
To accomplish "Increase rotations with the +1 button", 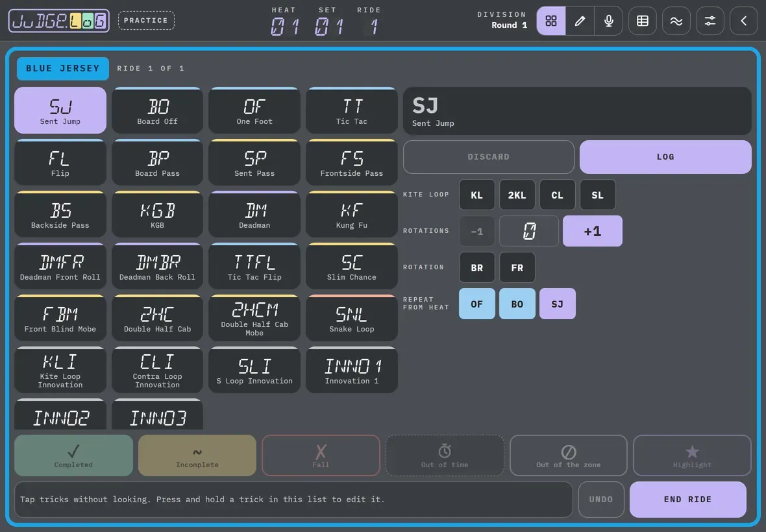I will (x=593, y=231).
